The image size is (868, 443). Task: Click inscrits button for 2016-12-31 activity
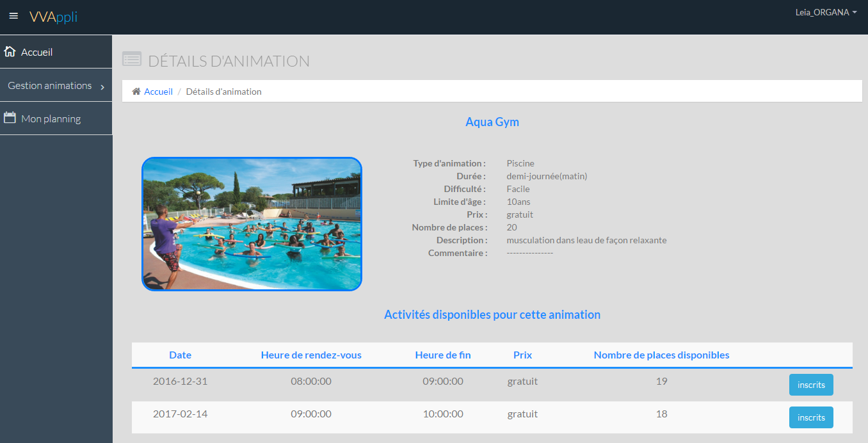coord(811,385)
